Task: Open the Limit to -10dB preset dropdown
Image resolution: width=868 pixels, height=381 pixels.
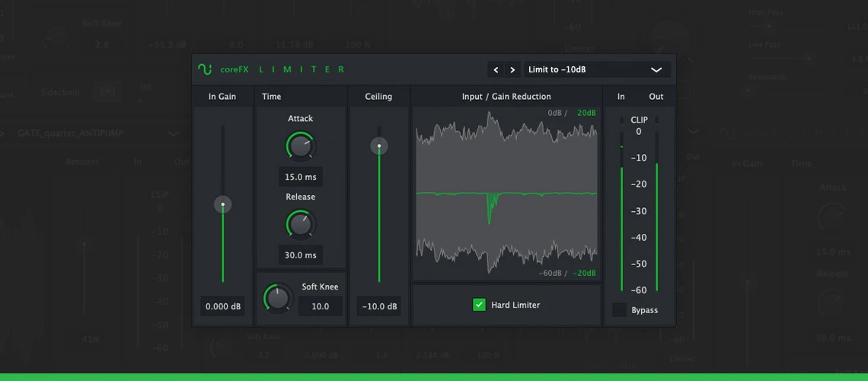Action: (597, 70)
